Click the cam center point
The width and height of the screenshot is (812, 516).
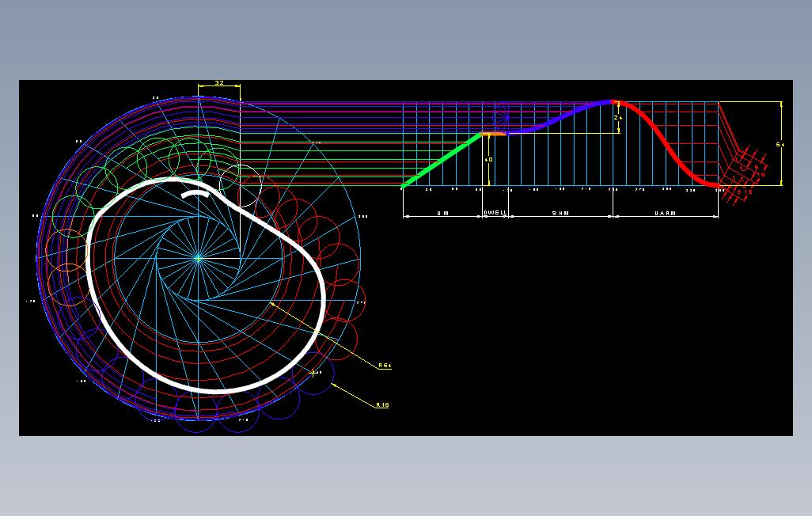[198, 257]
